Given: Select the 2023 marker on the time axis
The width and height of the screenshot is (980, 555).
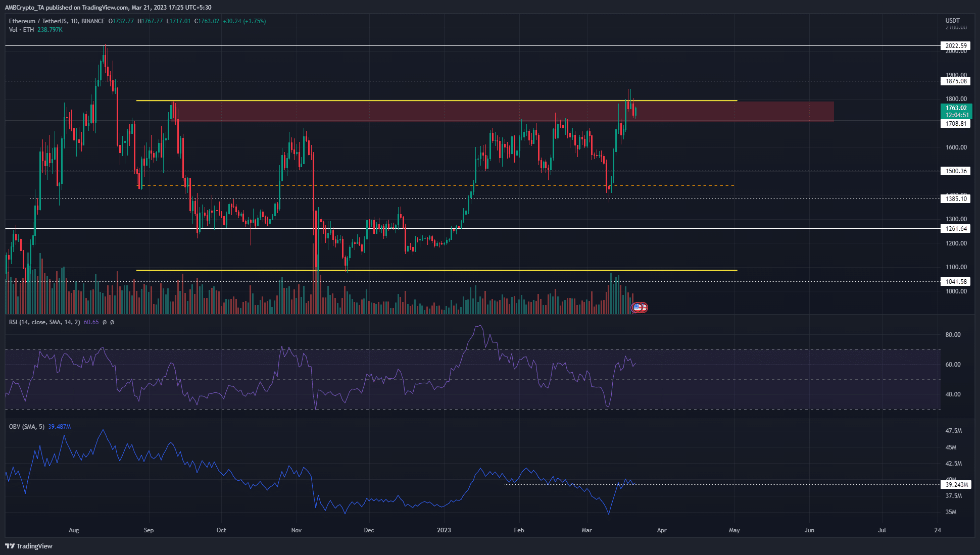Looking at the screenshot, I should click(444, 530).
